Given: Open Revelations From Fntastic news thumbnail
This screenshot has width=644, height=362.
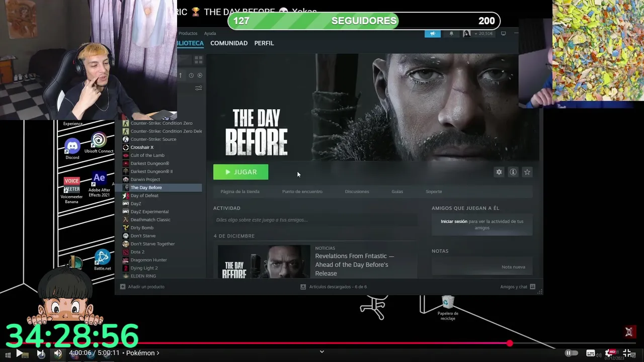Looking at the screenshot, I should point(264,261).
